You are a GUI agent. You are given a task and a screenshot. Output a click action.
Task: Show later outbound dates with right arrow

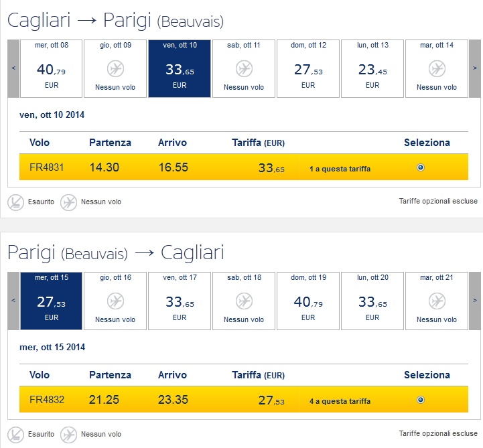click(474, 68)
